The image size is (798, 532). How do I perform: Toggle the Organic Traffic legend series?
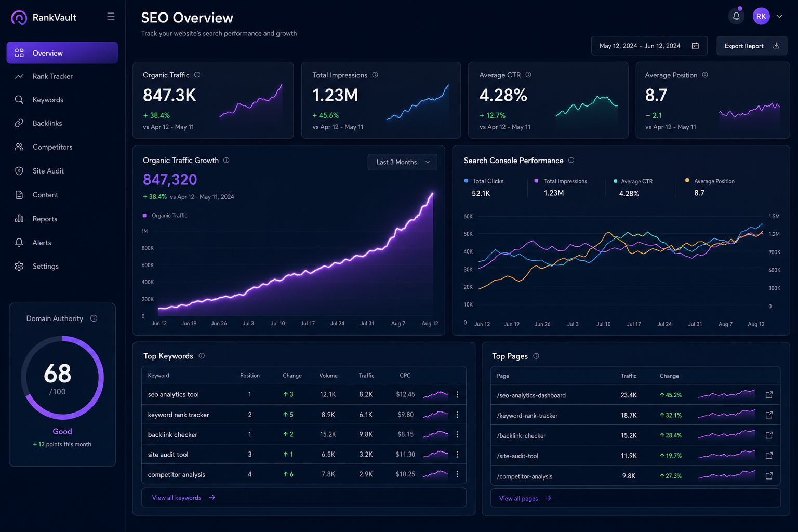click(165, 215)
